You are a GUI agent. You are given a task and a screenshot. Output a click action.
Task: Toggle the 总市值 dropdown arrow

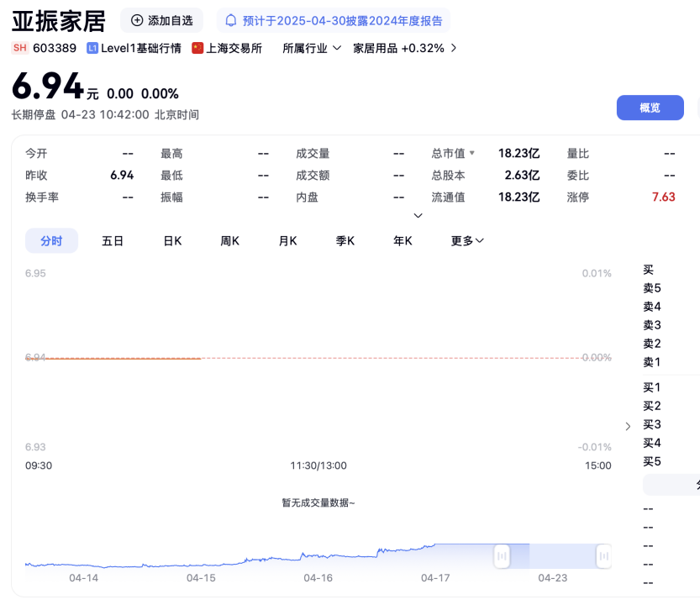pos(472,153)
